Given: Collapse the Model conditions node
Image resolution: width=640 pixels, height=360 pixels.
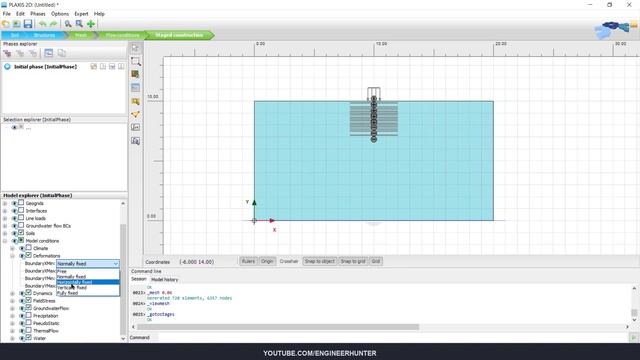Looking at the screenshot, I should 5,241.
